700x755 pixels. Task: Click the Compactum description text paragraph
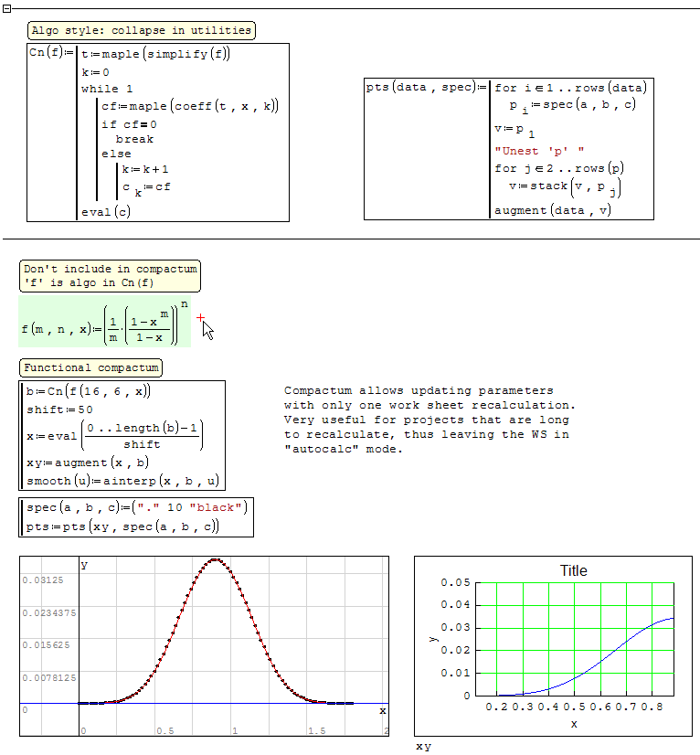point(430,420)
